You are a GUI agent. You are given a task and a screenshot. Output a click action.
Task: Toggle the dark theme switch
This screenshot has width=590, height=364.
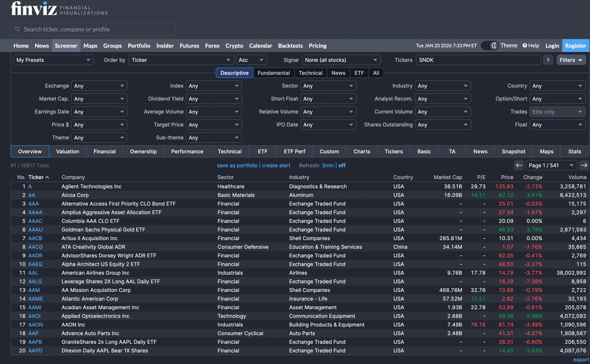click(x=489, y=46)
